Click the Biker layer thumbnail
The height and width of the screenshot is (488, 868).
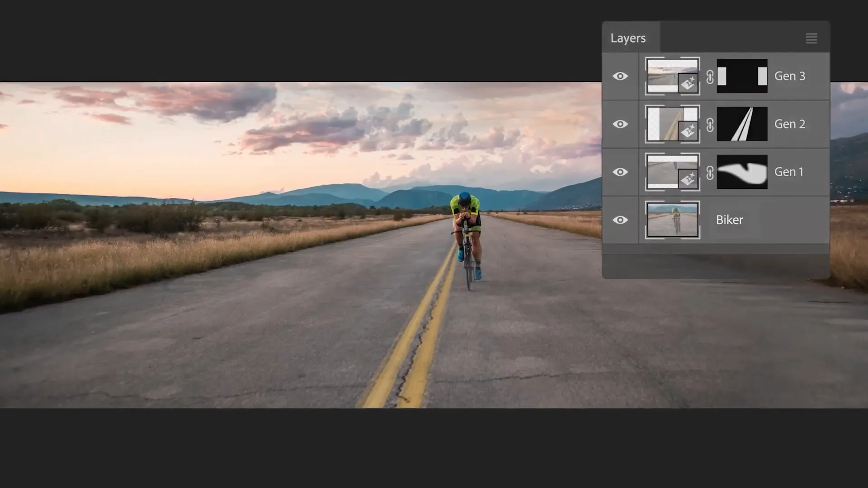tap(672, 220)
